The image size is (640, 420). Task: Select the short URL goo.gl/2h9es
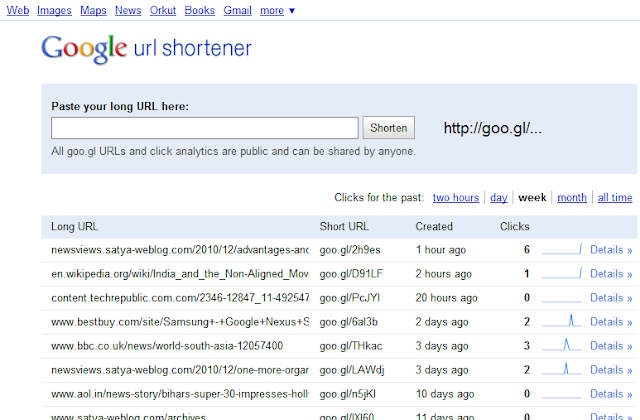[350, 250]
